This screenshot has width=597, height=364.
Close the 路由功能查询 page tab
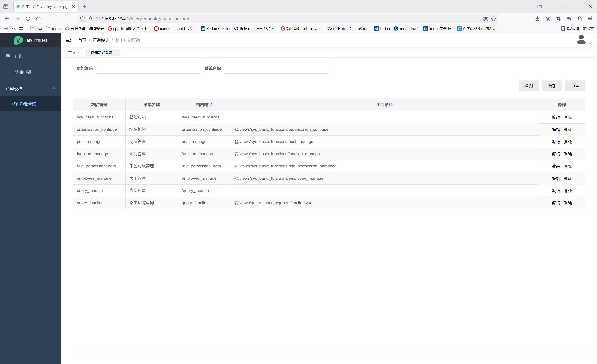[116, 53]
